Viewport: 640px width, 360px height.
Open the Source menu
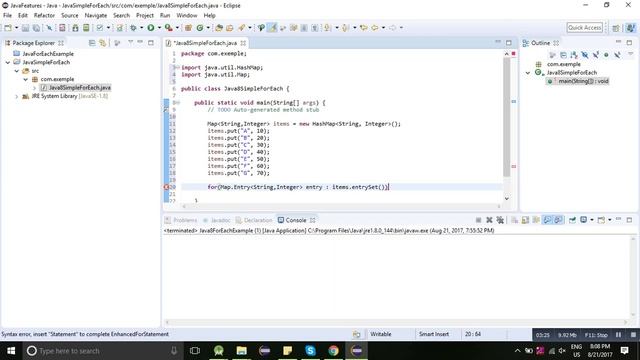coord(69,16)
